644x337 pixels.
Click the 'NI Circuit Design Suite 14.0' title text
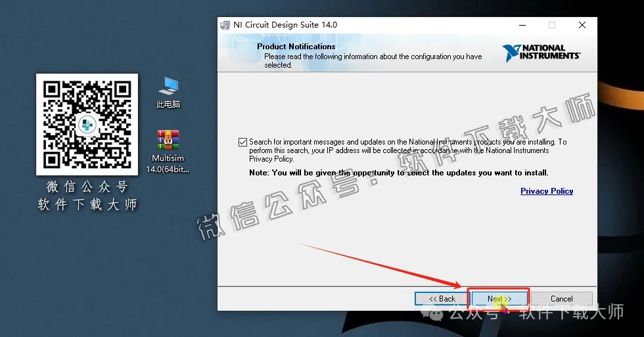[285, 25]
